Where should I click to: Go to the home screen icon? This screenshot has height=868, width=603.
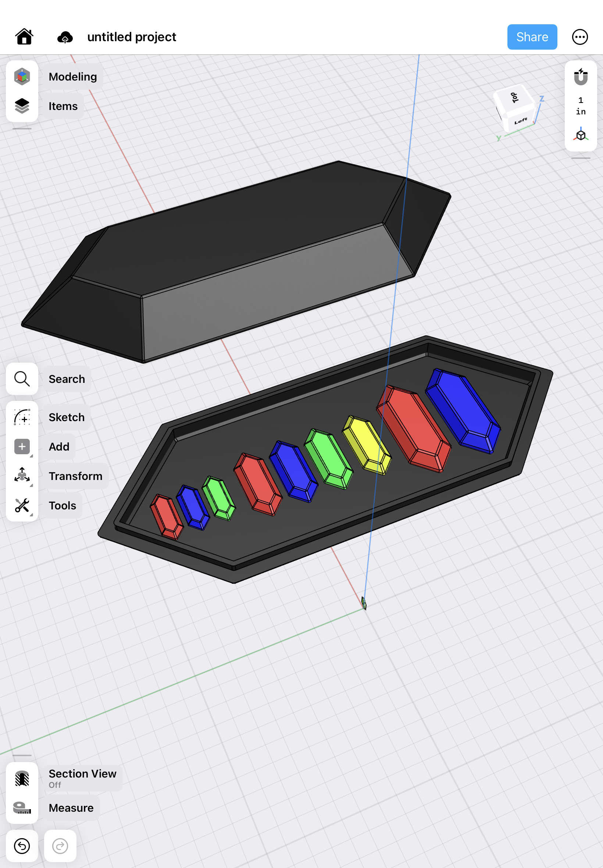(24, 37)
